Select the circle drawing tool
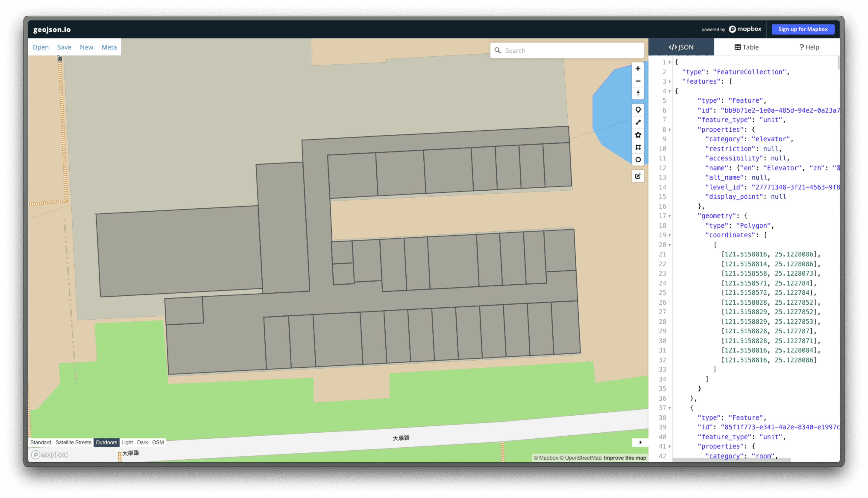 pos(638,159)
